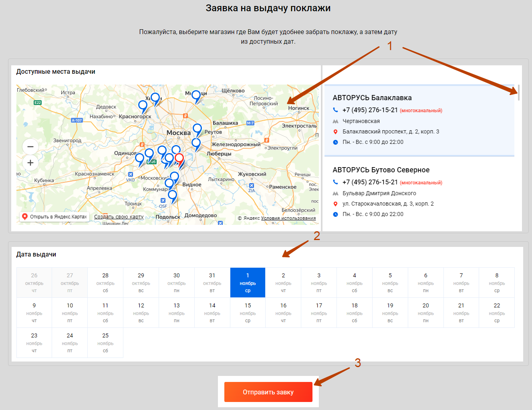This screenshot has height=410, width=532.
Task: Pick delivery date 25 ноябрь сб
Action: click(105, 343)
